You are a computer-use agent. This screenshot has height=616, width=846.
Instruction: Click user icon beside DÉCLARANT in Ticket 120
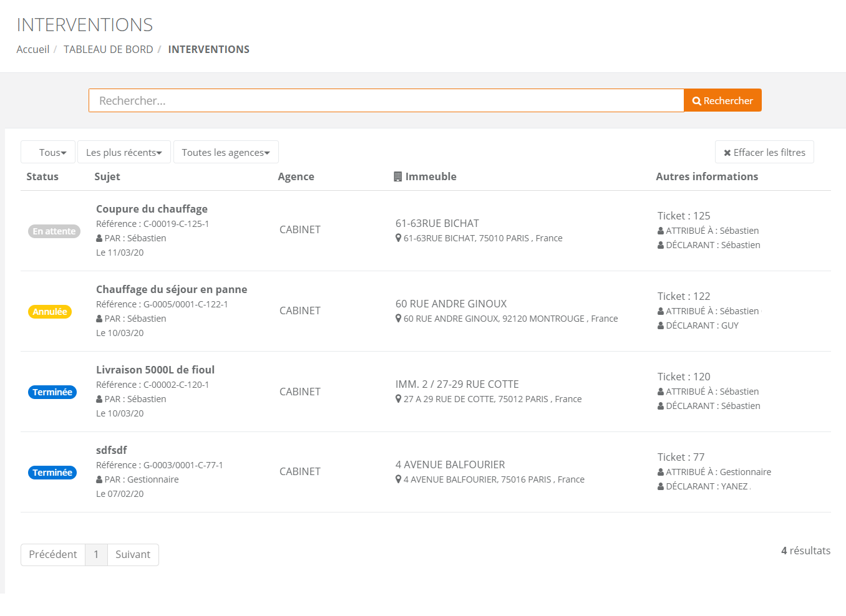[661, 406]
